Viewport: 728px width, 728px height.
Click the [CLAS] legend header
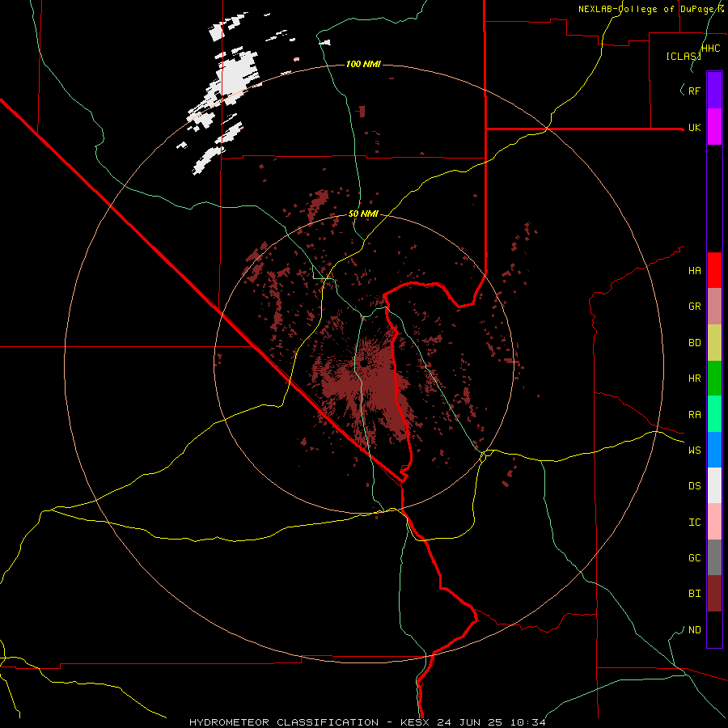[684, 56]
